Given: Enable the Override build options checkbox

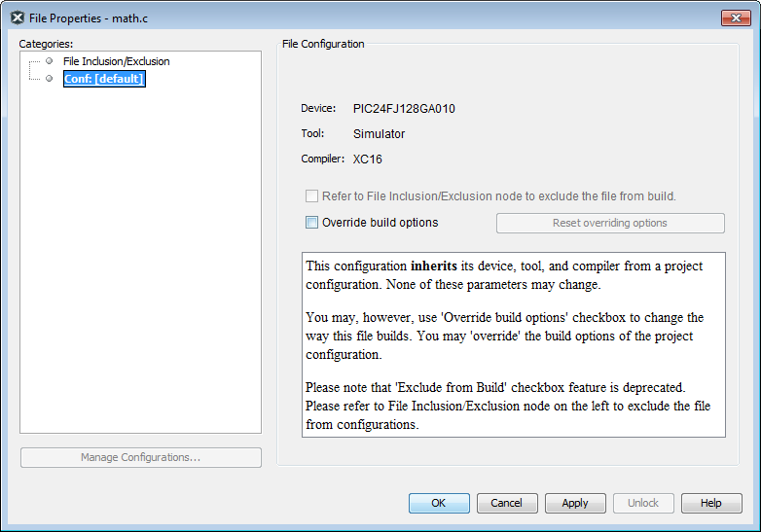Looking at the screenshot, I should pos(311,222).
